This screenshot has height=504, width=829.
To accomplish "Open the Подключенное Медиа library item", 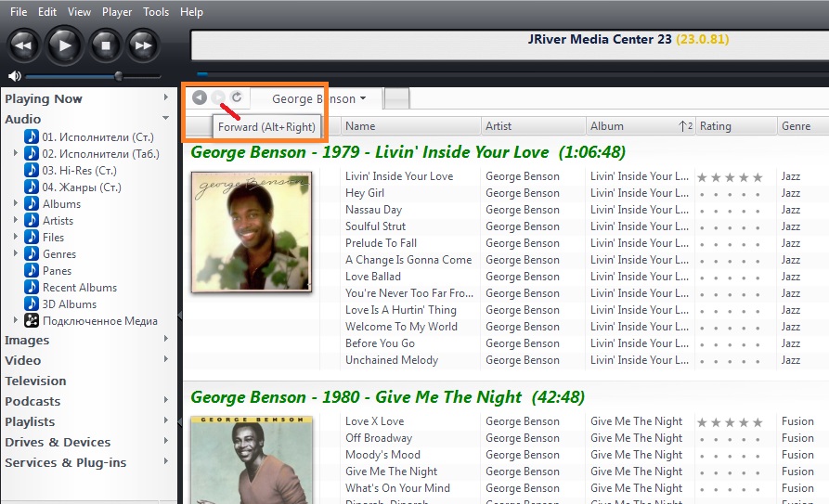I will tap(99, 321).
